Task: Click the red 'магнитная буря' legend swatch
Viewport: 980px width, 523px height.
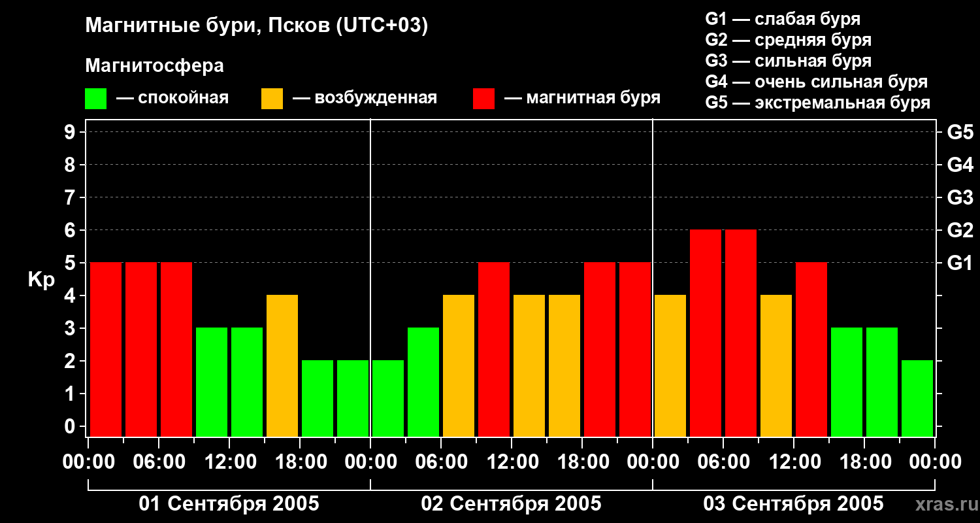Action: [484, 99]
